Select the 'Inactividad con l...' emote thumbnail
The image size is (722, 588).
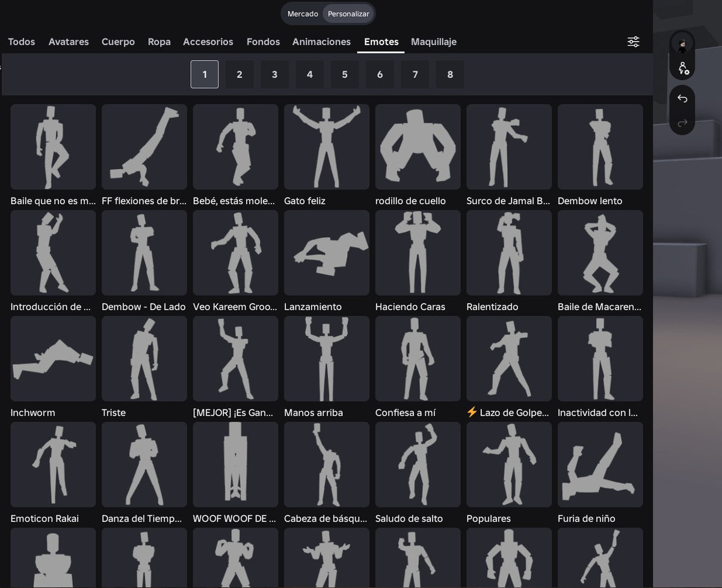coord(600,359)
